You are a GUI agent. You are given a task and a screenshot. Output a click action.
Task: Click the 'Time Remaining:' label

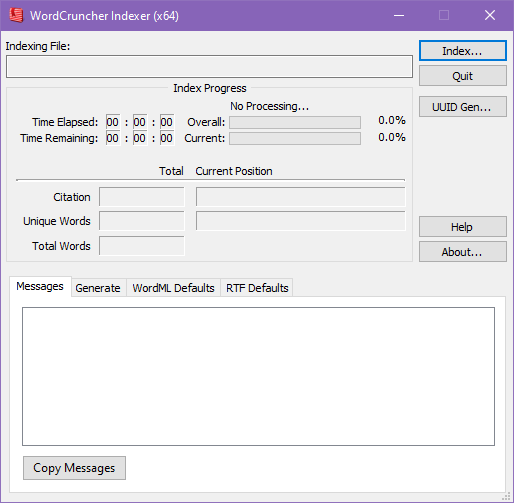(59, 138)
